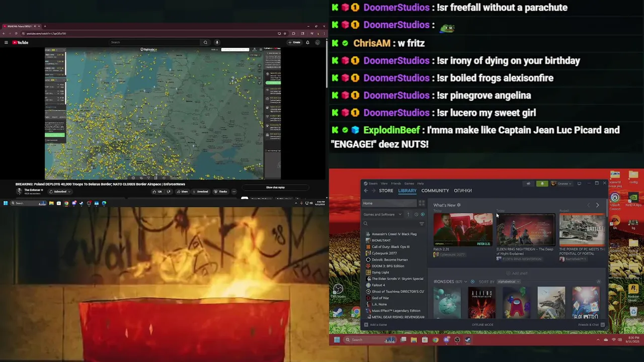This screenshot has height=362, width=644.
Task: Expand the Games and Software dropdown
Action: 382,215
